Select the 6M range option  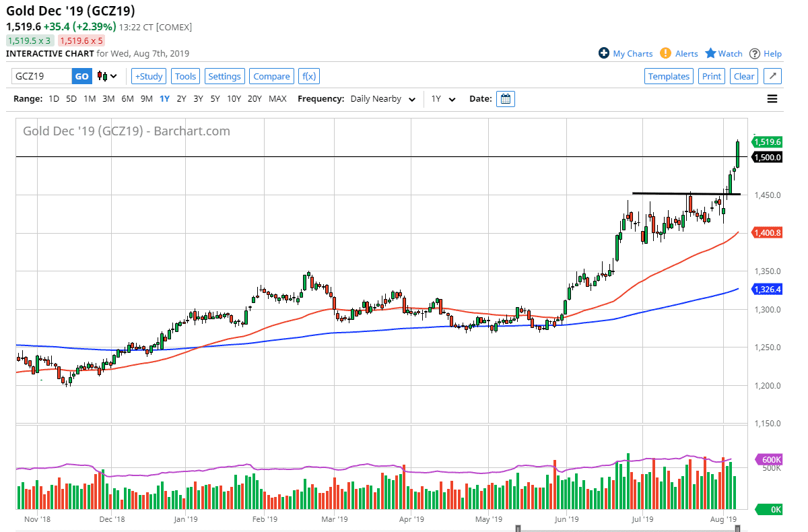127,99
